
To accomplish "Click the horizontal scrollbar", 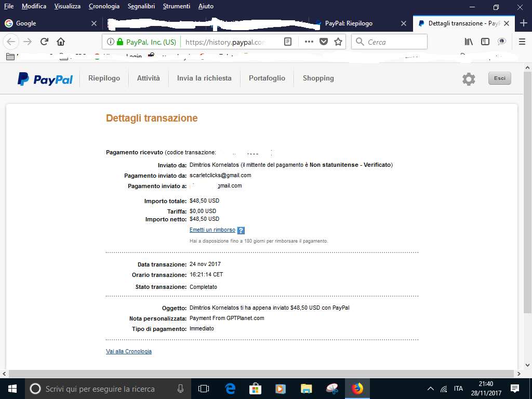I will pyautogui.click(x=261, y=374).
